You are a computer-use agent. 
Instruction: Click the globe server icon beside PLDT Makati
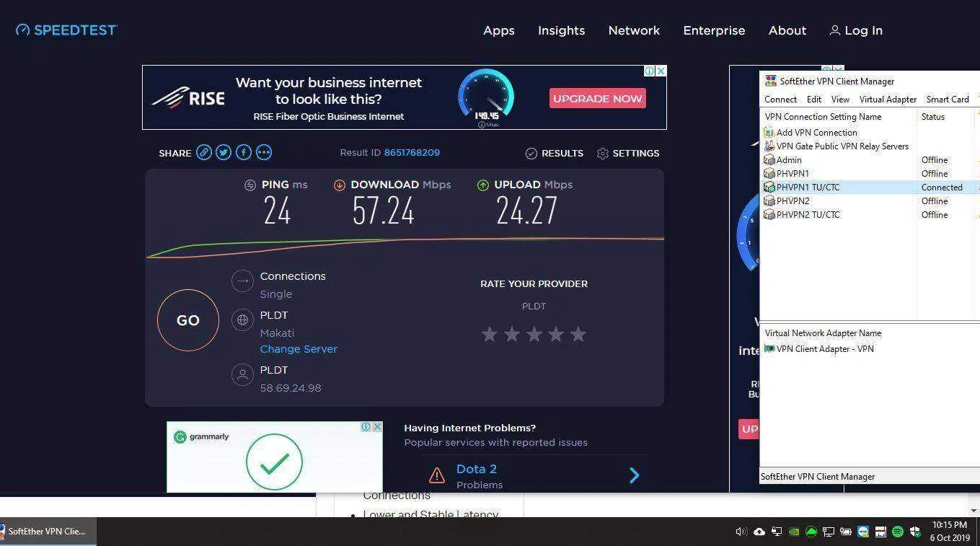[x=242, y=320]
